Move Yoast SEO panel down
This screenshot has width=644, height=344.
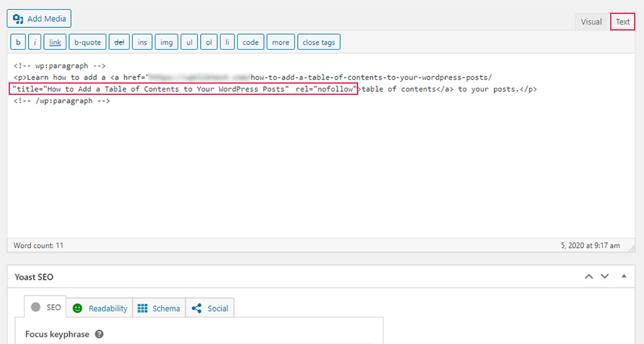click(605, 276)
